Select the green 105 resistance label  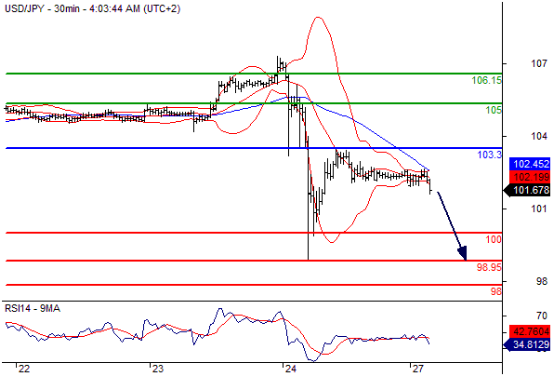(493, 110)
